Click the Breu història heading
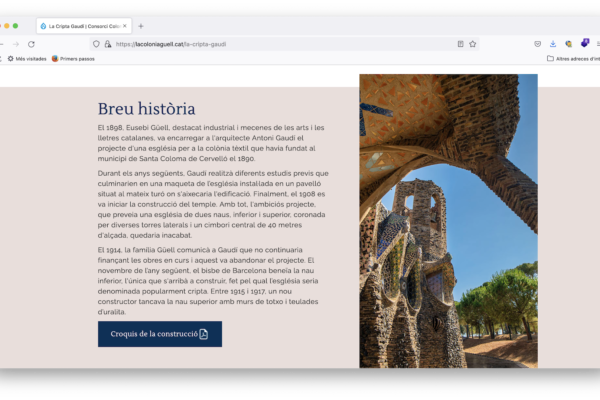Viewport: 600px width, 400px height. pyautogui.click(x=146, y=108)
